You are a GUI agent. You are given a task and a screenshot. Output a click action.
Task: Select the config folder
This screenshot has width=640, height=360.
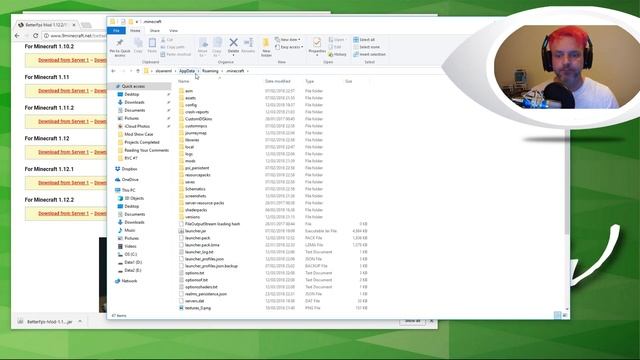[188, 105]
